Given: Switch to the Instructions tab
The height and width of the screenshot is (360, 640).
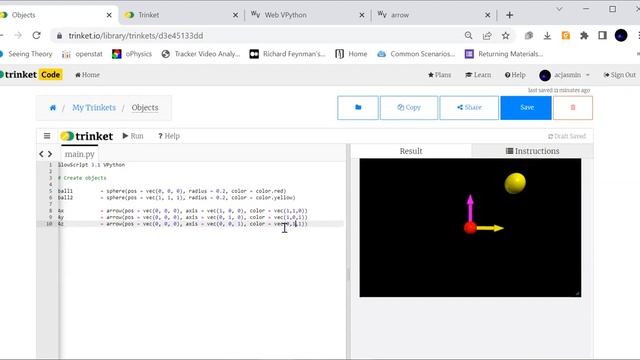Looking at the screenshot, I should [532, 151].
